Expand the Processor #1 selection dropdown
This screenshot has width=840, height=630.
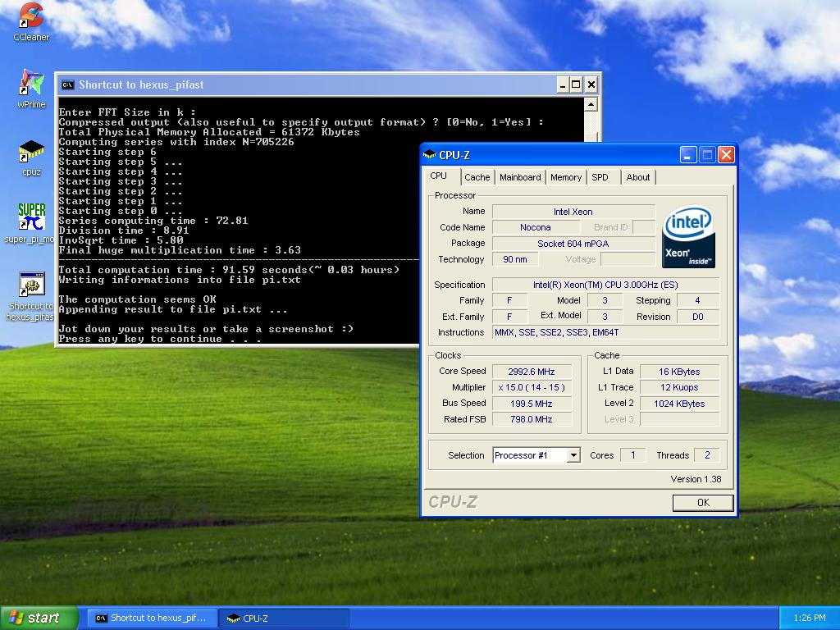573,455
